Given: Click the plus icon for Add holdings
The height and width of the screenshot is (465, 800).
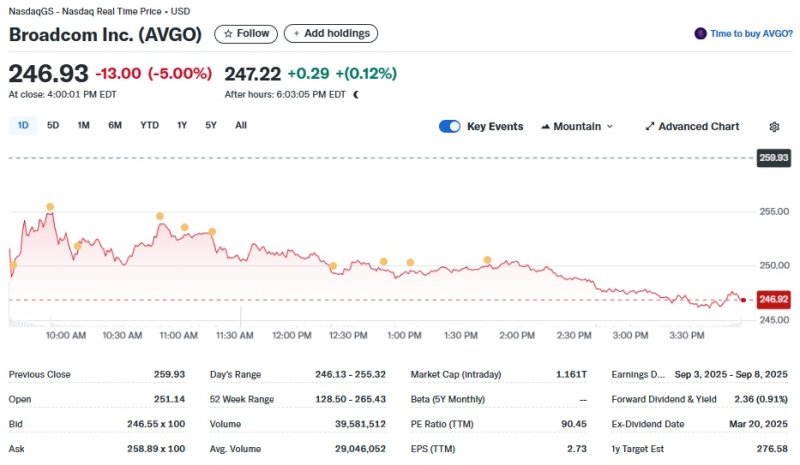Looking at the screenshot, I should click(296, 34).
